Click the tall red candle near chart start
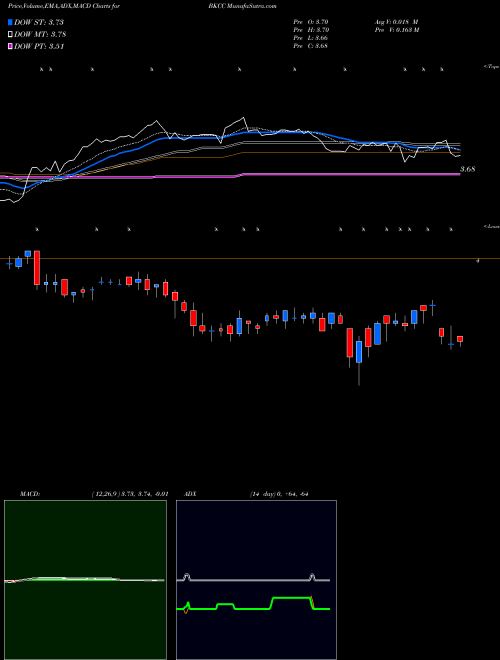 click(37, 268)
